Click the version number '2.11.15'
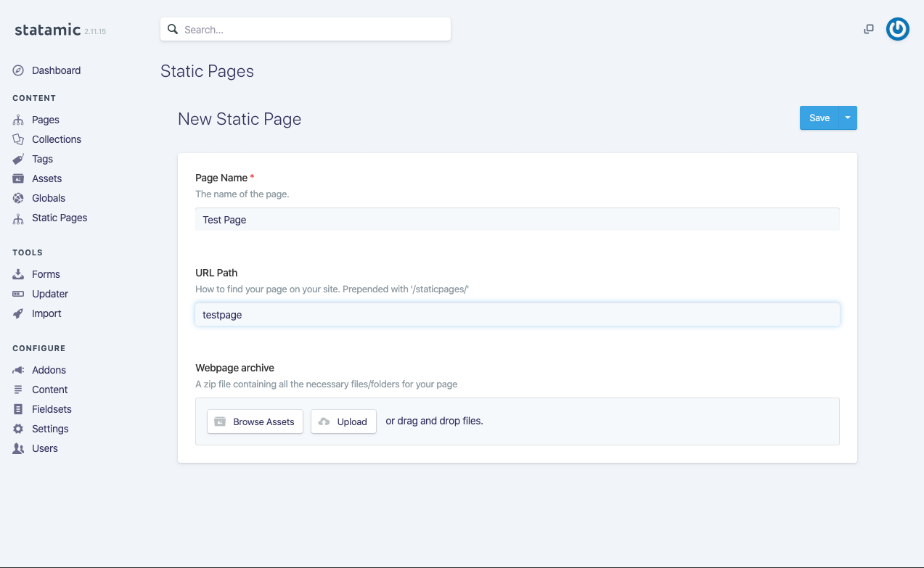This screenshot has height=568, width=924. click(95, 32)
